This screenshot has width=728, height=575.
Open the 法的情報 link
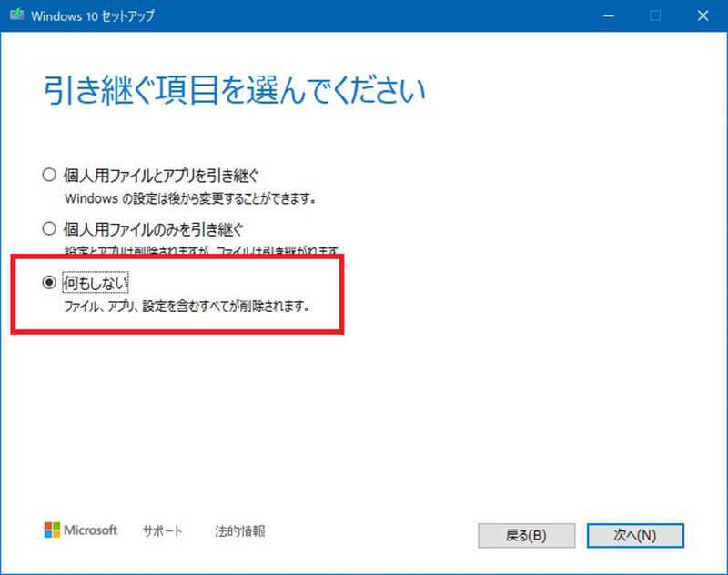(240, 530)
